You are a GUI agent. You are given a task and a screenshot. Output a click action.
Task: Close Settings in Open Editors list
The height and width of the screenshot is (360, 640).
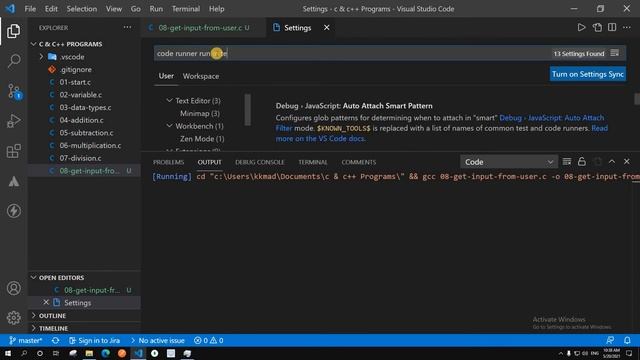coord(46,302)
